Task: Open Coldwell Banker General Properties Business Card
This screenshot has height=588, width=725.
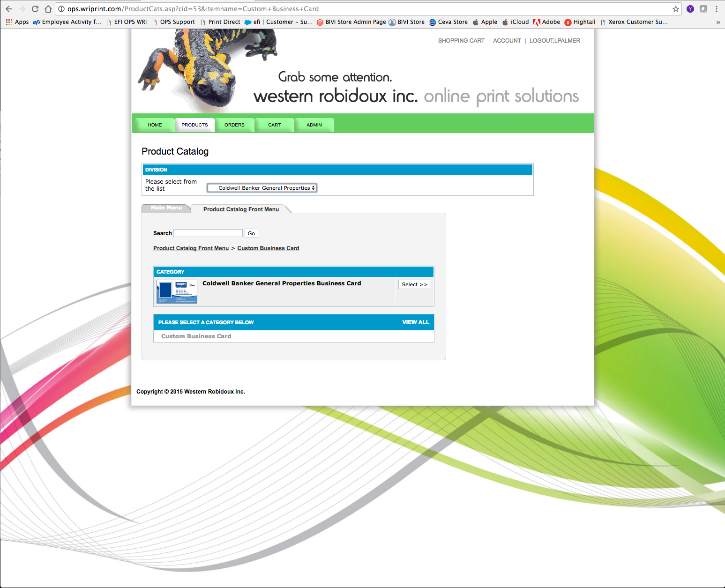Action: click(x=282, y=283)
